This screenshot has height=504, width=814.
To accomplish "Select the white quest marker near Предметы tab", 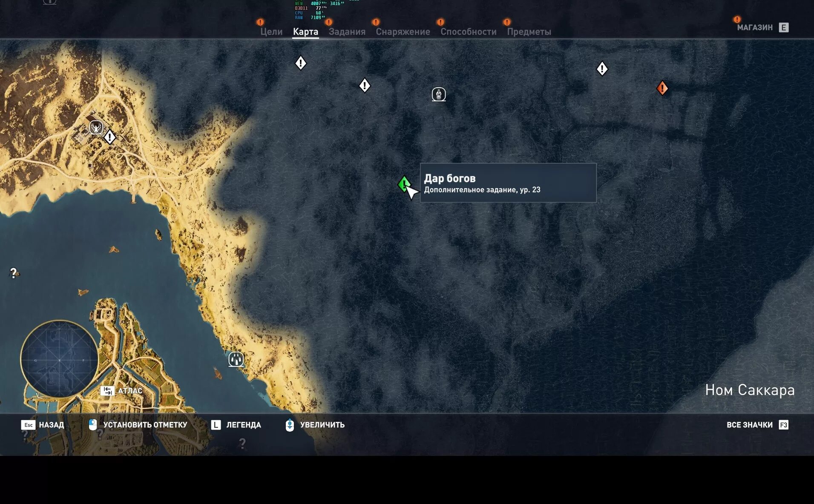I will click(x=602, y=69).
